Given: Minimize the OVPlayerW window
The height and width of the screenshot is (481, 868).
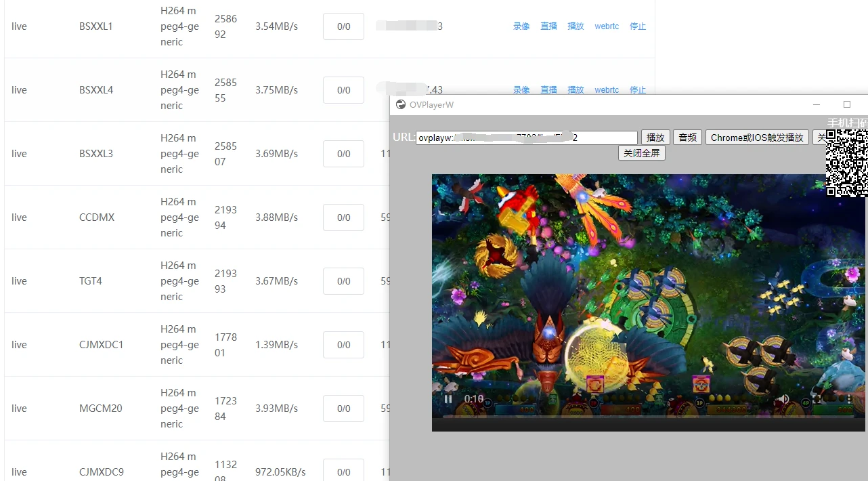Looking at the screenshot, I should pos(817,104).
